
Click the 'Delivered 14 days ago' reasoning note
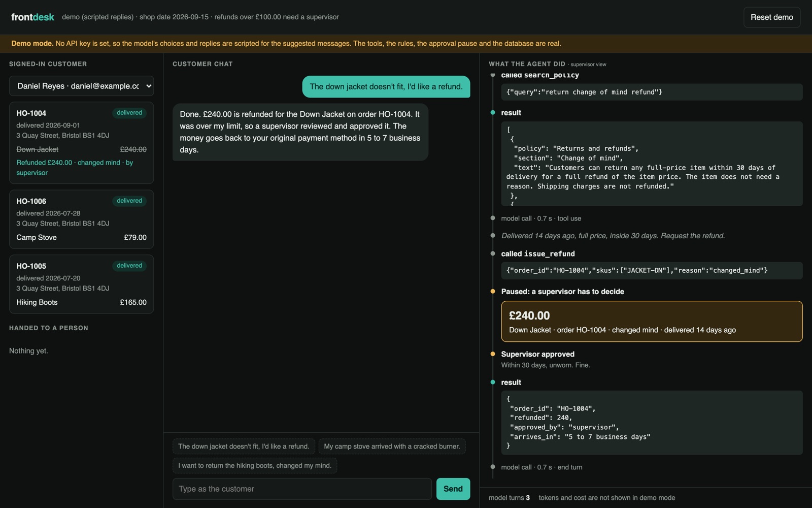point(613,236)
